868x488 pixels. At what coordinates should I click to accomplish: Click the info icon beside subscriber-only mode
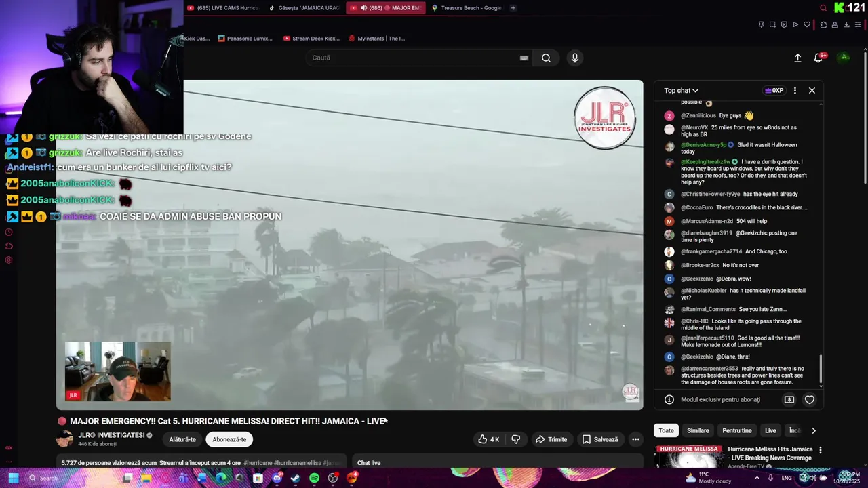(x=669, y=400)
